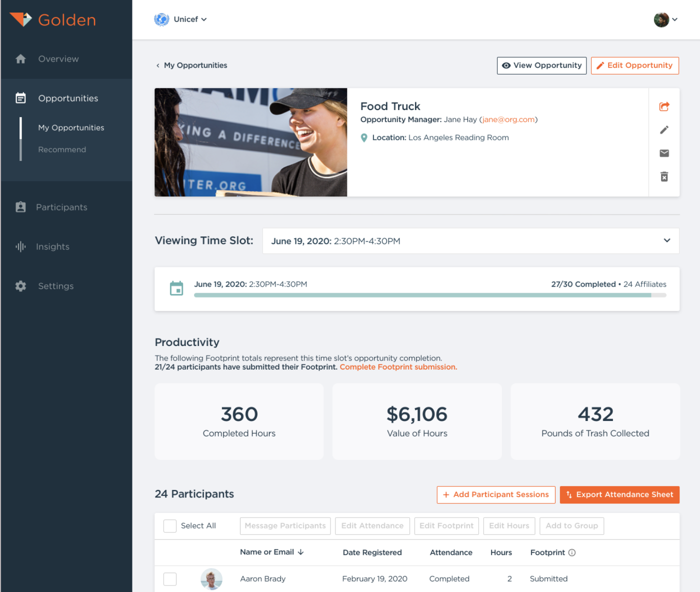
Task: Open Insights from the sidebar
Action: click(52, 246)
